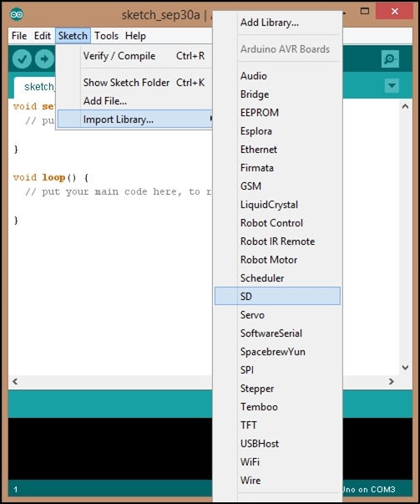Viewport: 420px width, 504px height.
Task: Import the Temboo library
Action: 277,406
